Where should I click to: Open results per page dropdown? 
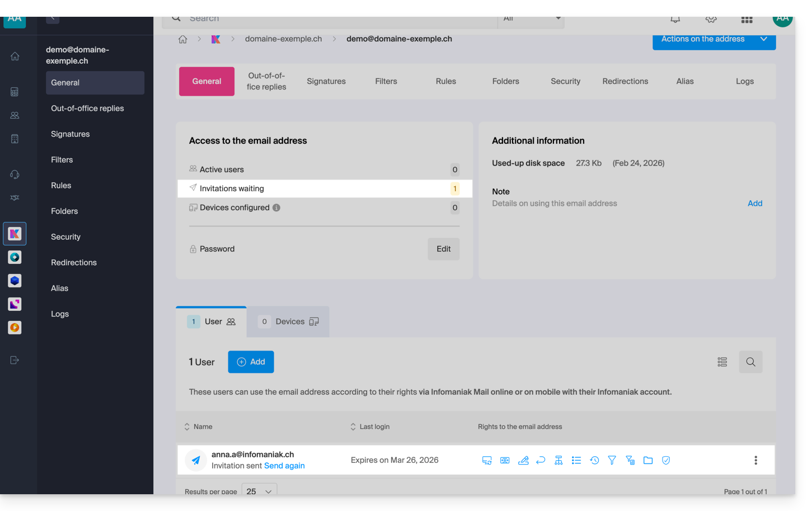[260, 491]
